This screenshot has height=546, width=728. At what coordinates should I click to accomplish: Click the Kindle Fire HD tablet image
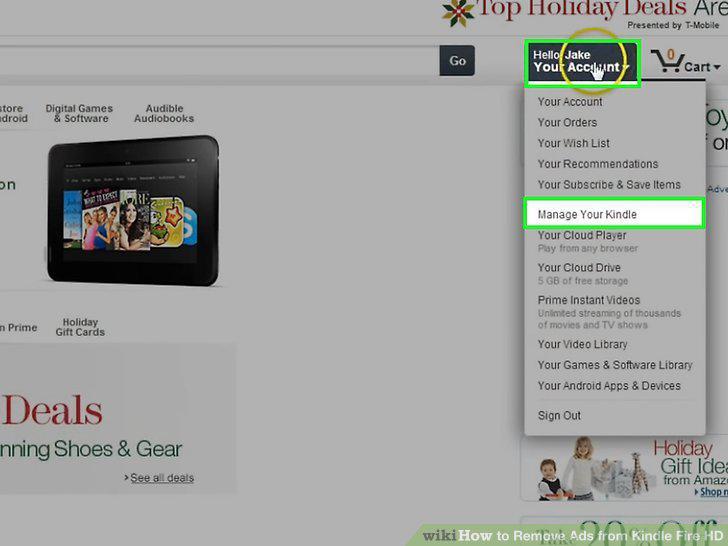pyautogui.click(x=133, y=210)
